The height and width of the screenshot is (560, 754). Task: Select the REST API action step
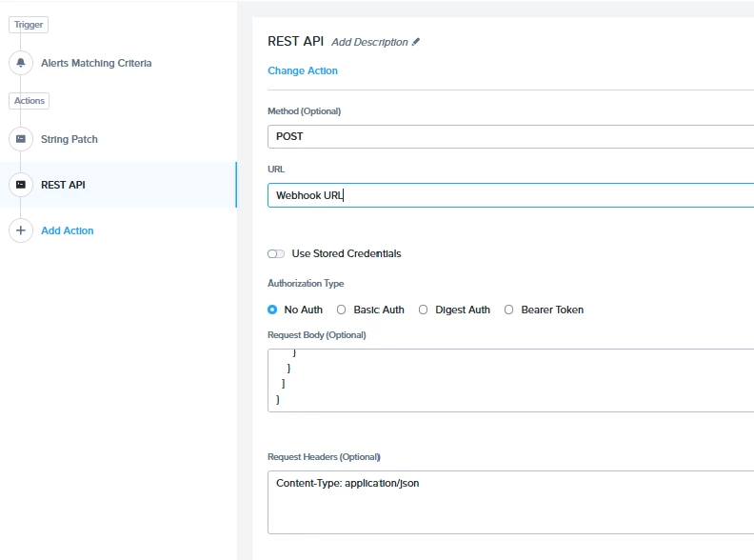63,185
